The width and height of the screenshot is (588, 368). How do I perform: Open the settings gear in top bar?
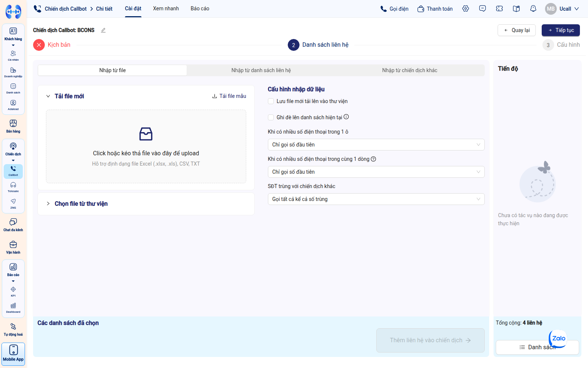466,8
